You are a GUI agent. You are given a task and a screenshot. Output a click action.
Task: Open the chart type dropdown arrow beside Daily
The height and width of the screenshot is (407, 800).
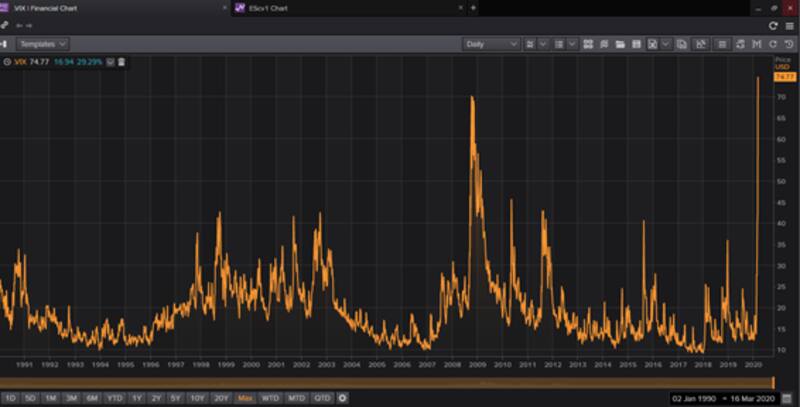pos(544,44)
